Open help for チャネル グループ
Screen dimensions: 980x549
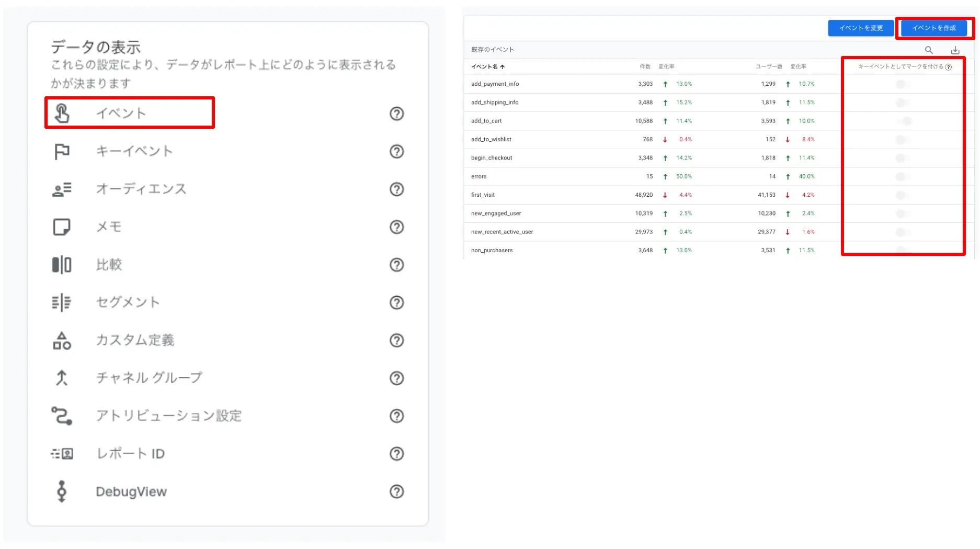point(397,378)
